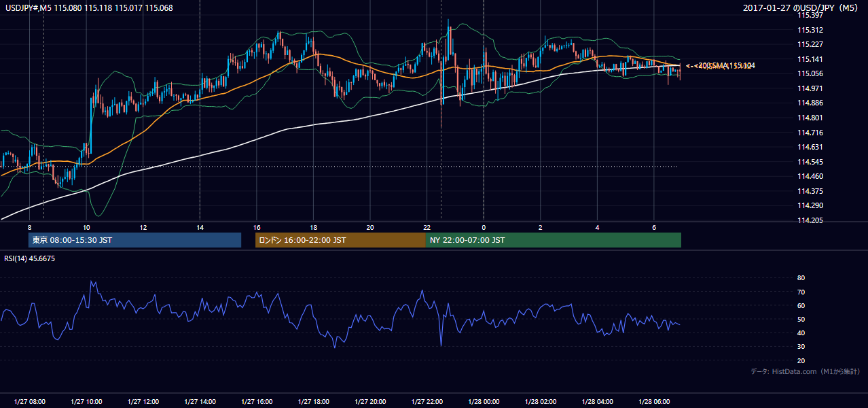Click the date label '1/28 04:00'
The image size is (868, 408).
coord(597,401)
